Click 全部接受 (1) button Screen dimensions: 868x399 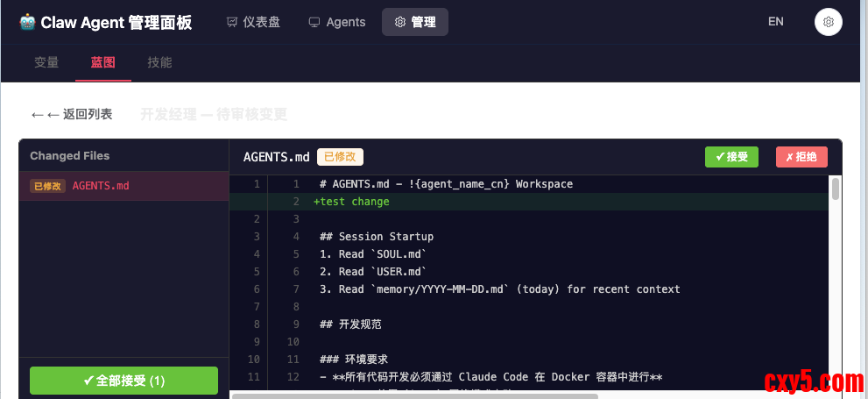124,381
